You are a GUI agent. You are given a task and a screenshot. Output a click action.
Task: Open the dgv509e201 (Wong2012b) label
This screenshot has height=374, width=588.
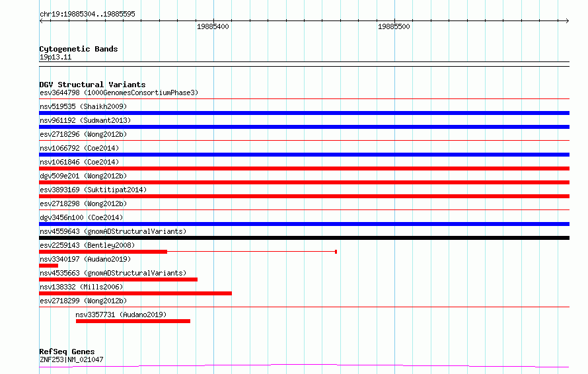click(x=83, y=176)
